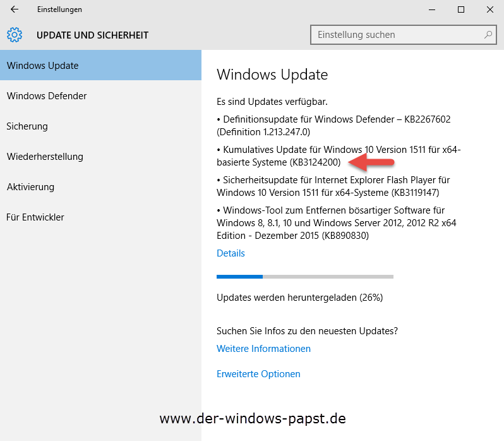Open the Wiederherstellung settings
This screenshot has width=504, height=441.
(x=45, y=157)
